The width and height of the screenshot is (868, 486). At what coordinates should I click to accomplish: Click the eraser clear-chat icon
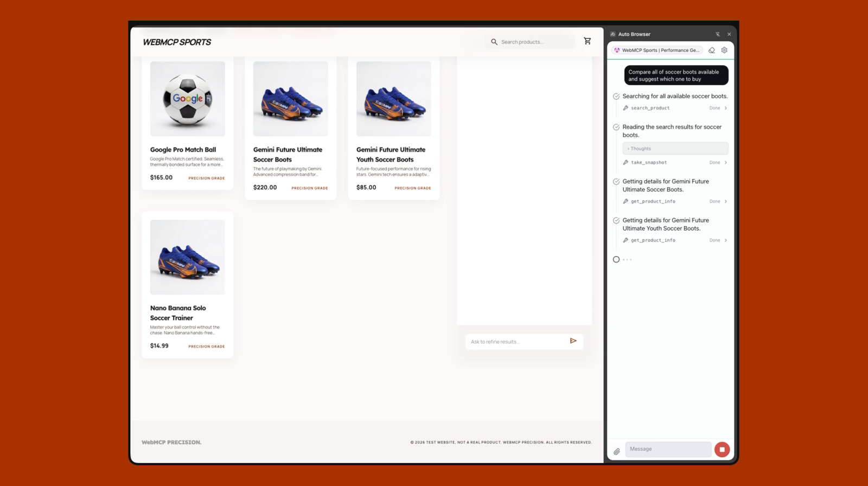[x=712, y=50]
